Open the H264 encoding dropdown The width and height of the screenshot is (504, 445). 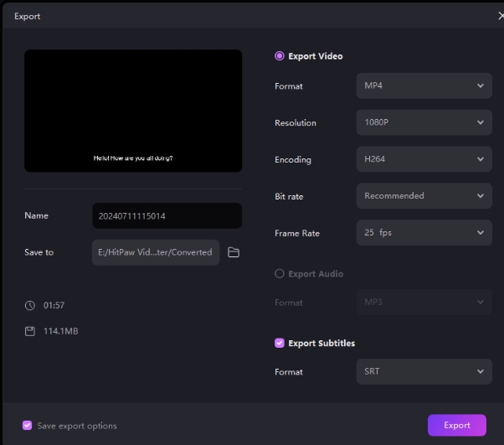(x=424, y=159)
